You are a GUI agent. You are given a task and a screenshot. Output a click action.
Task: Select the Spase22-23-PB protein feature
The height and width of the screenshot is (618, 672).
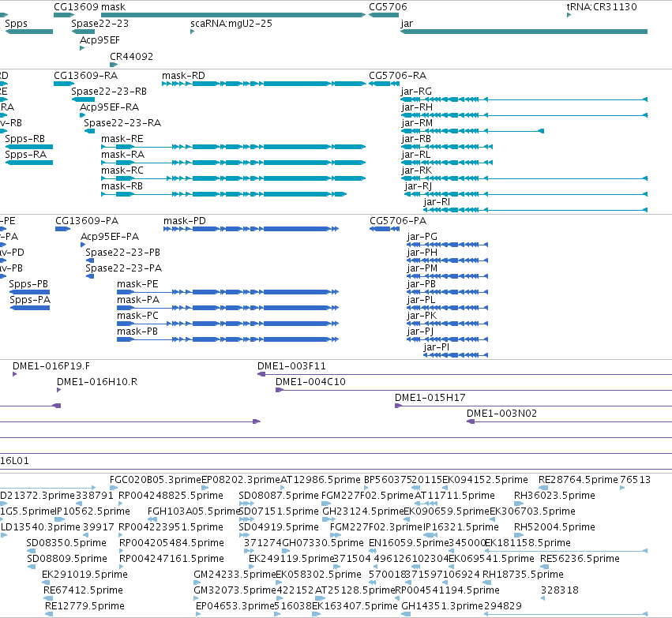pyautogui.click(x=90, y=260)
